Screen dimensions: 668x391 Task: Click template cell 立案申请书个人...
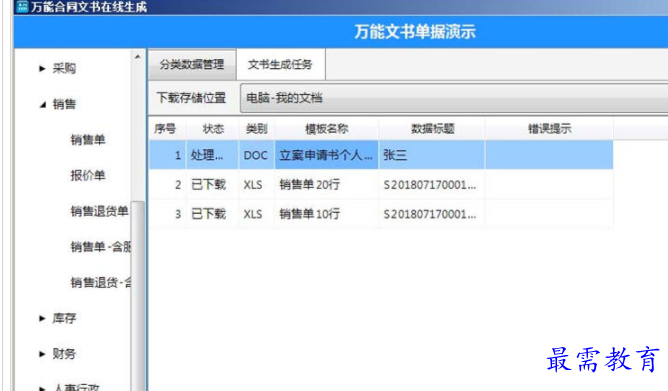click(326, 155)
